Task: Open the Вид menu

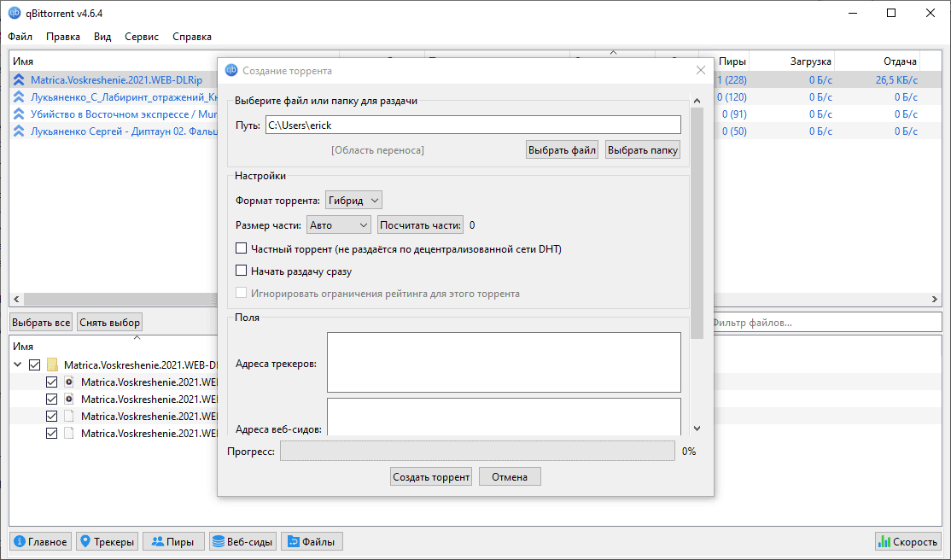Action: coord(102,37)
